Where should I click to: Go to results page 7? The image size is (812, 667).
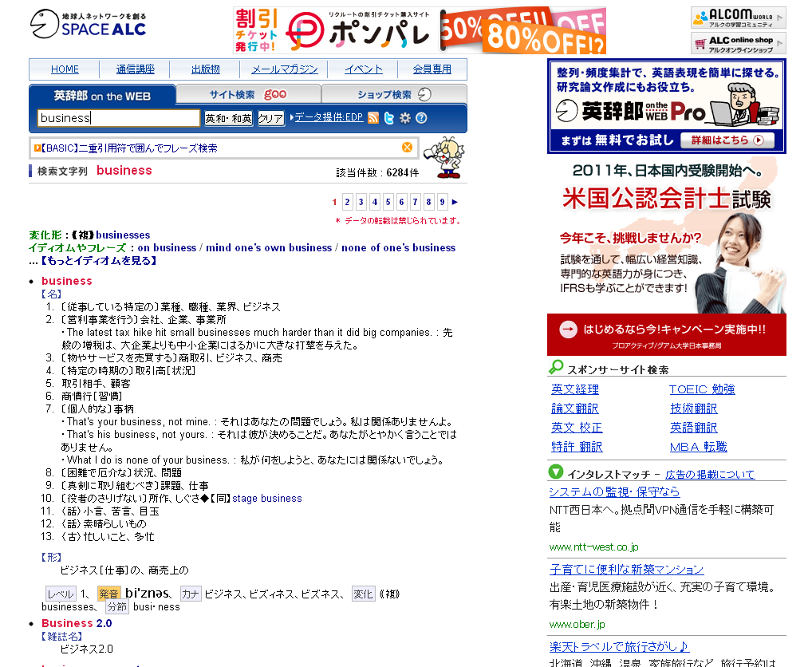pos(415,202)
